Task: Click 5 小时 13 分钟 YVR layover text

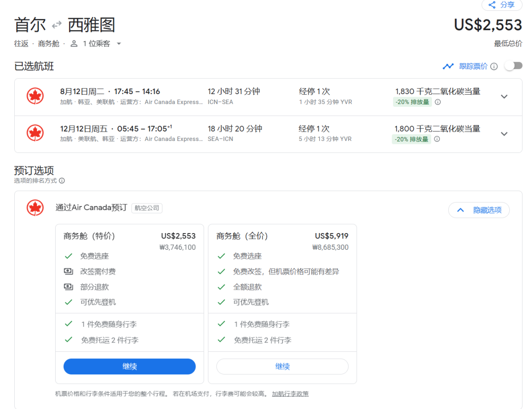Action: pyautogui.click(x=325, y=139)
